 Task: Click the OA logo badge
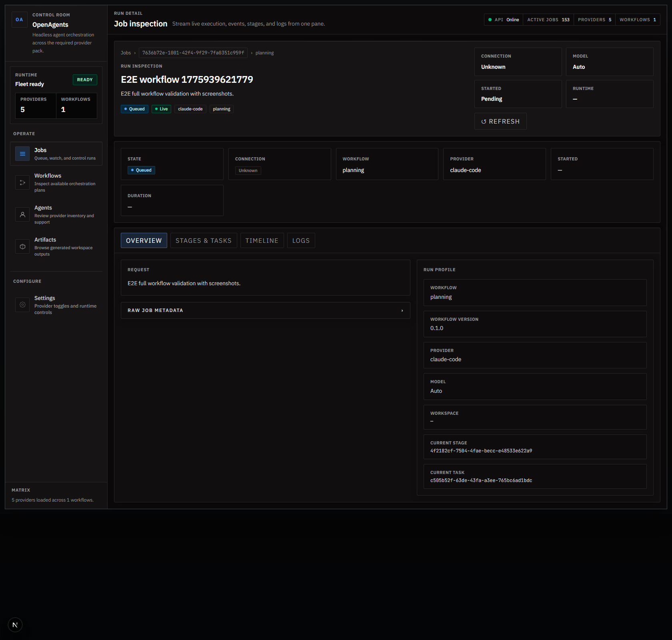click(x=19, y=20)
